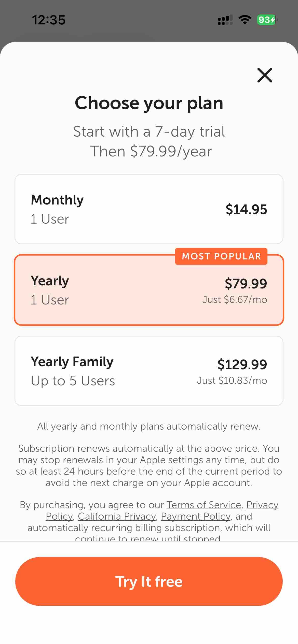Close the plan selection sheet

[x=265, y=75]
